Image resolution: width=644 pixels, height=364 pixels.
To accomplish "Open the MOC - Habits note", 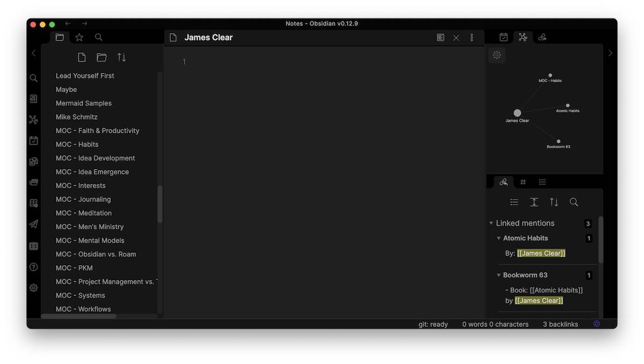I will click(77, 144).
